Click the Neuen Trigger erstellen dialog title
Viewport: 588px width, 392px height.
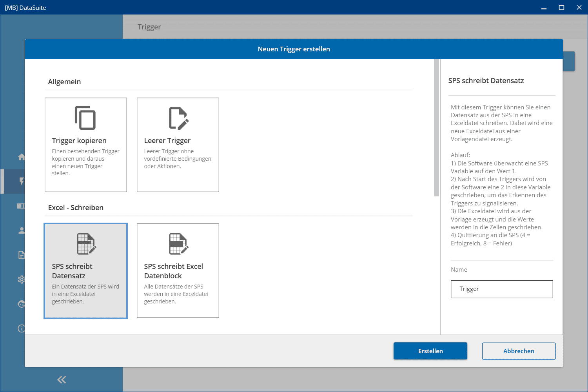coord(294,49)
